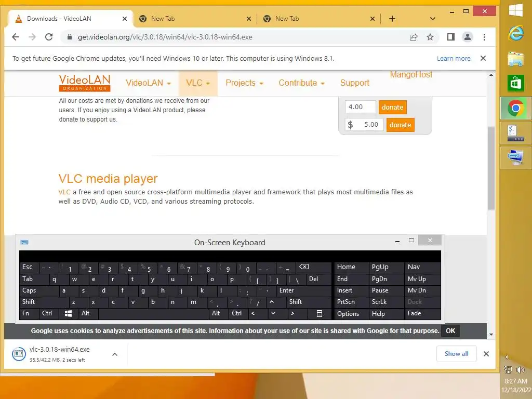Open the Chrome profile avatar

pyautogui.click(x=467, y=37)
